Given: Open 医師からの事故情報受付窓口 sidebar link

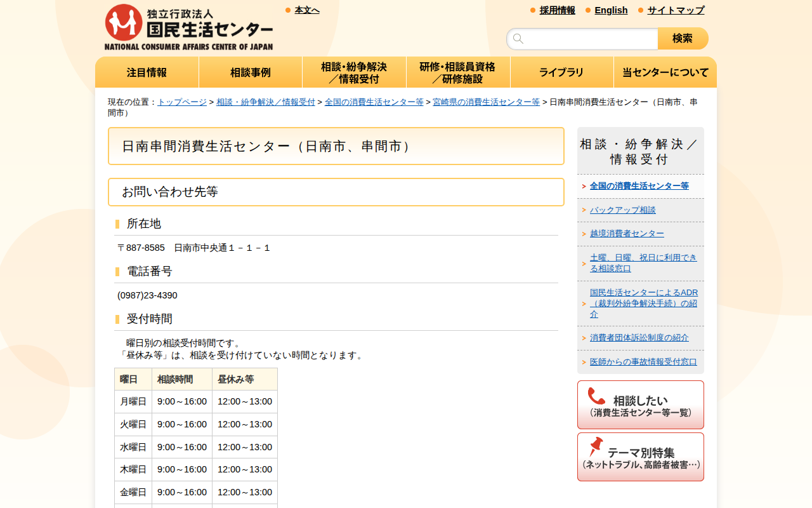Looking at the screenshot, I should coord(643,362).
